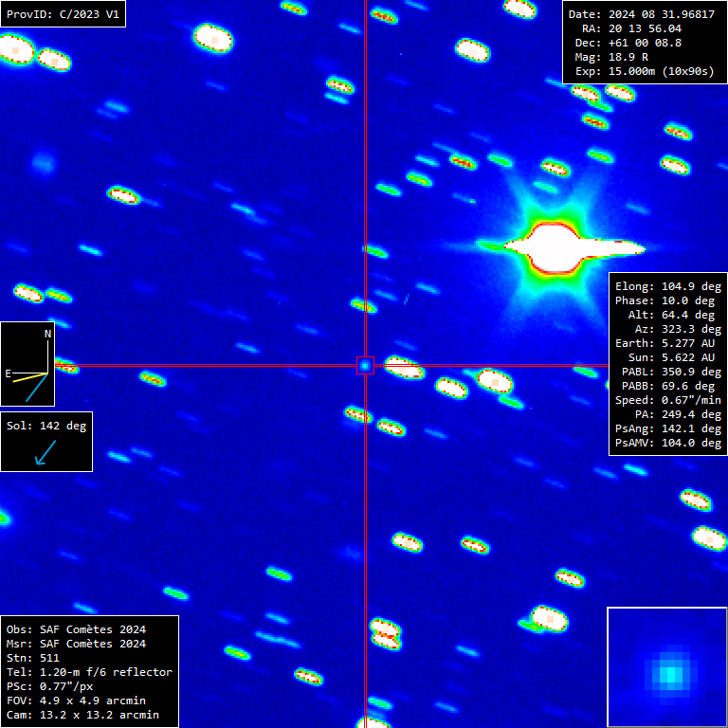Select the Phase 10.0 deg line
This screenshot has width=728, height=728.
click(668, 300)
